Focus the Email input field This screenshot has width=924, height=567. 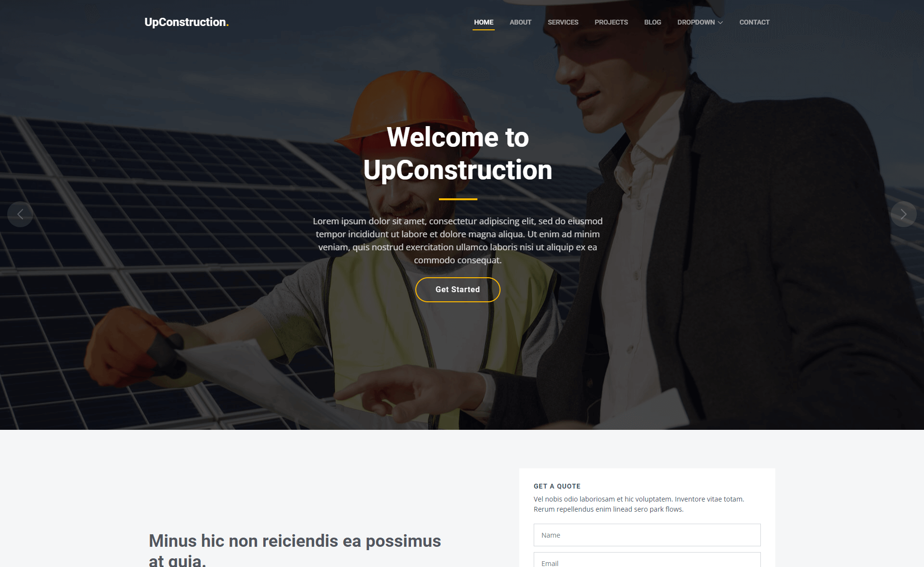click(647, 560)
